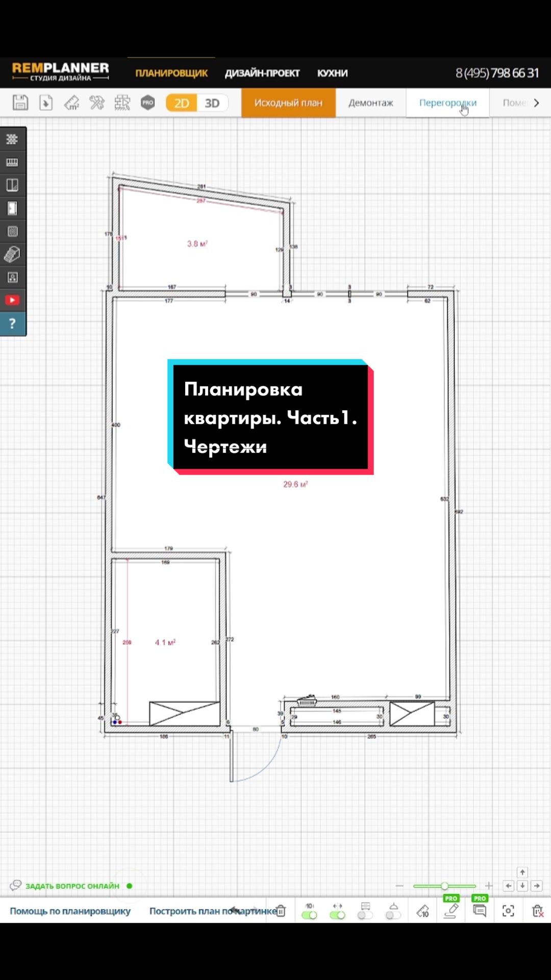
Task: Select the room object tool in left sidebar
Action: 12,277
